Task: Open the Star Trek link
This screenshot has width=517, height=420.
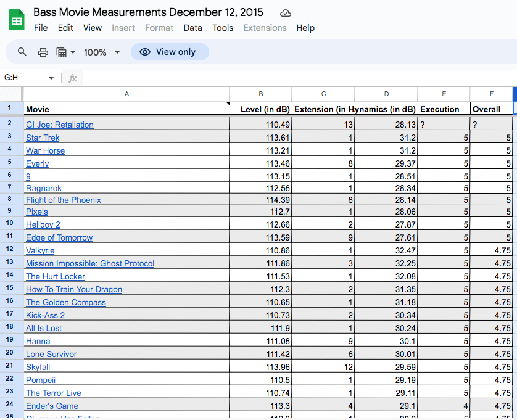Action: click(x=43, y=138)
